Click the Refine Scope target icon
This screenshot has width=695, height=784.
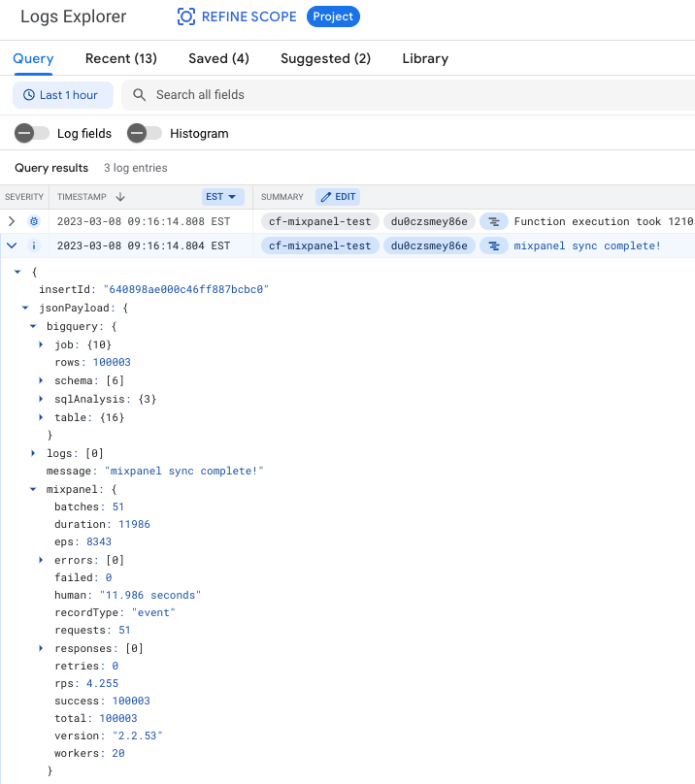point(186,16)
